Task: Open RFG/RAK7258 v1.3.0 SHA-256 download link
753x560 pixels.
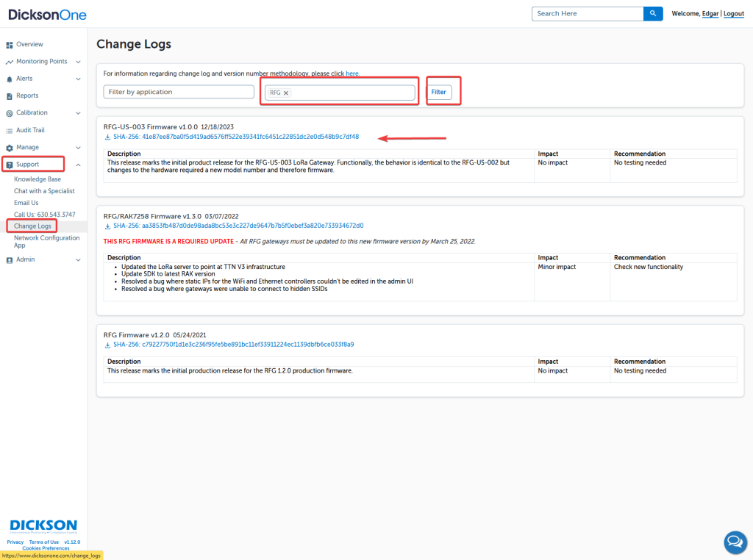Action: tap(238, 226)
